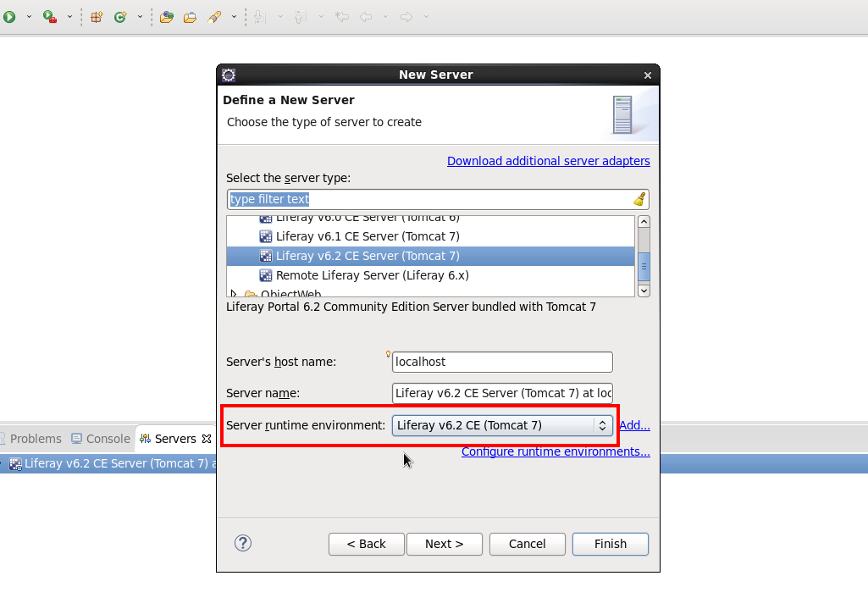Expand the ObjectWeb folder
Screen dimensions: 868x598
234,293
